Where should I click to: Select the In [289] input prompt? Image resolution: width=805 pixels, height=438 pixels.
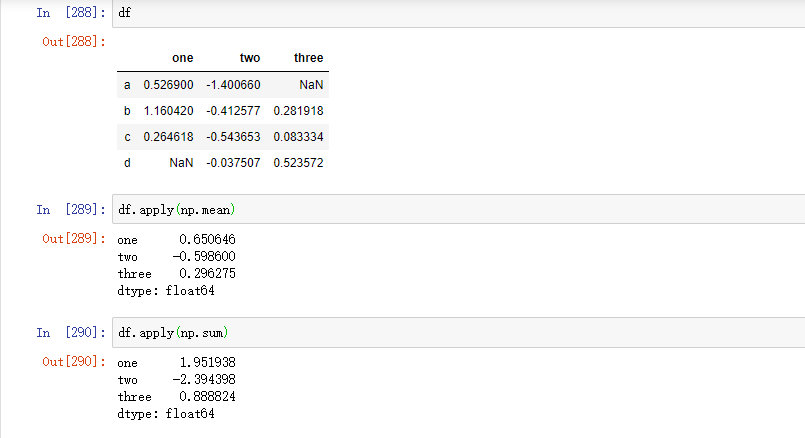(x=69, y=209)
